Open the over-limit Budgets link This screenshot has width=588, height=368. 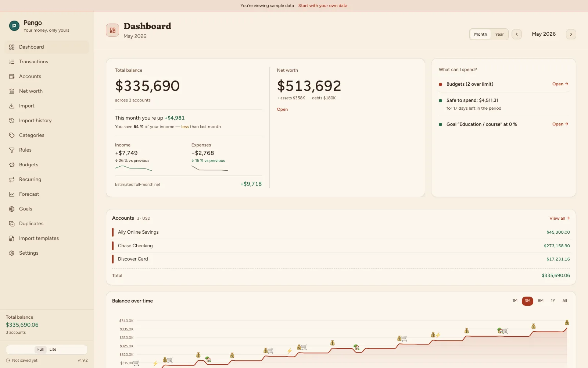click(x=560, y=84)
